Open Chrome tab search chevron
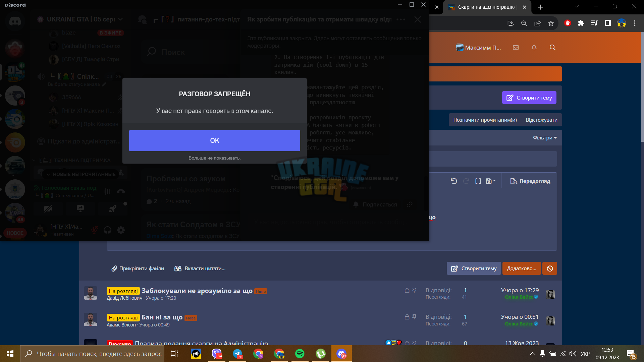Image resolution: width=644 pixels, height=362 pixels. 577,6
